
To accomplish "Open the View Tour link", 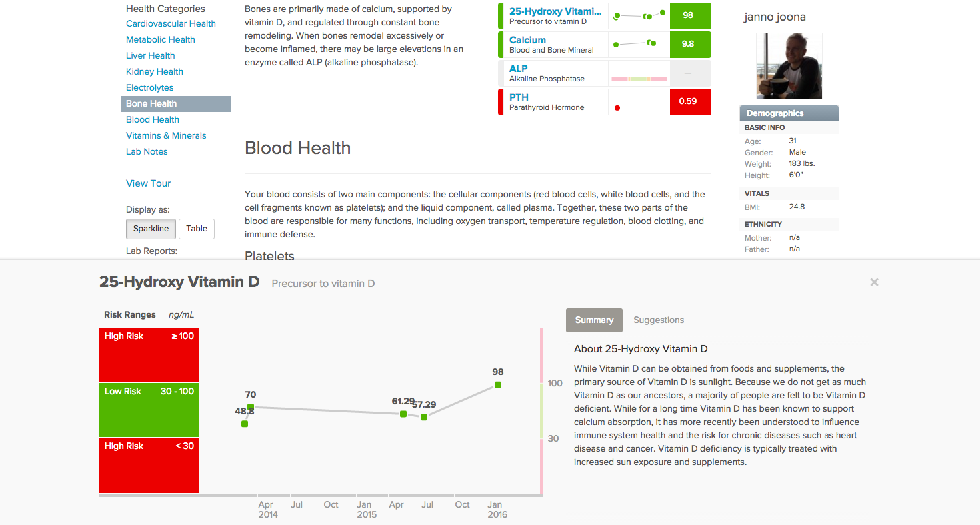I will pyautogui.click(x=149, y=183).
